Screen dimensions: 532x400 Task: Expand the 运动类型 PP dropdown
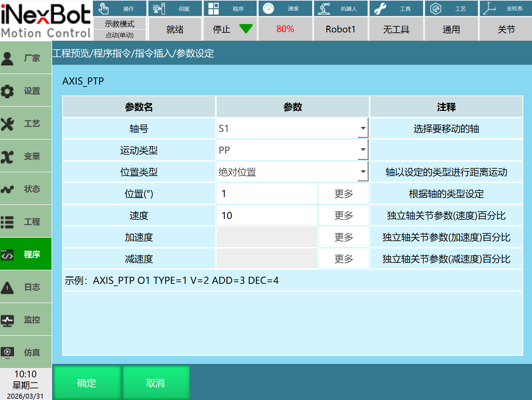[x=363, y=150]
